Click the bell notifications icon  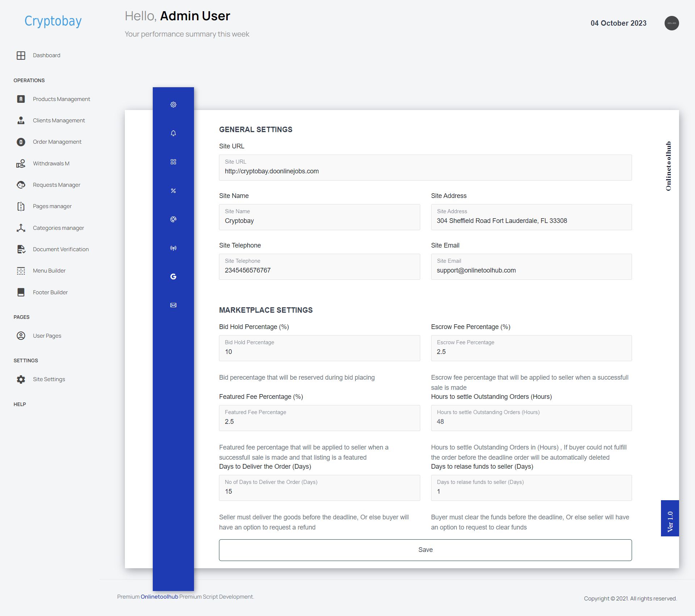[173, 133]
